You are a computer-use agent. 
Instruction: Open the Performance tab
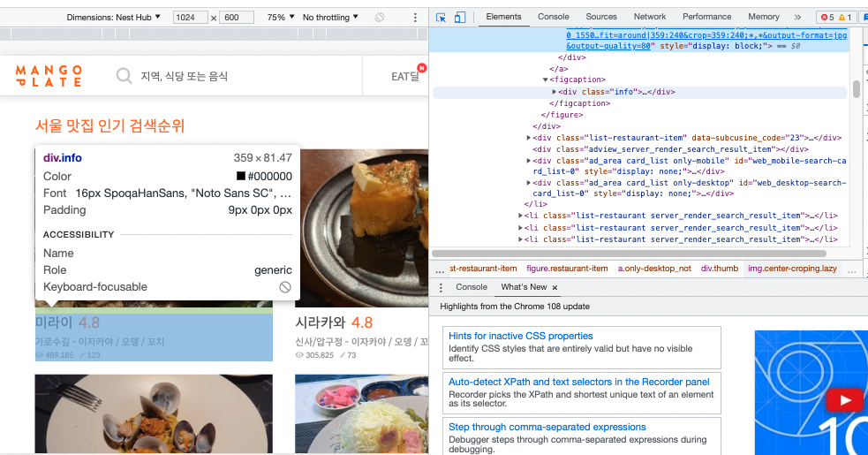[x=706, y=17]
